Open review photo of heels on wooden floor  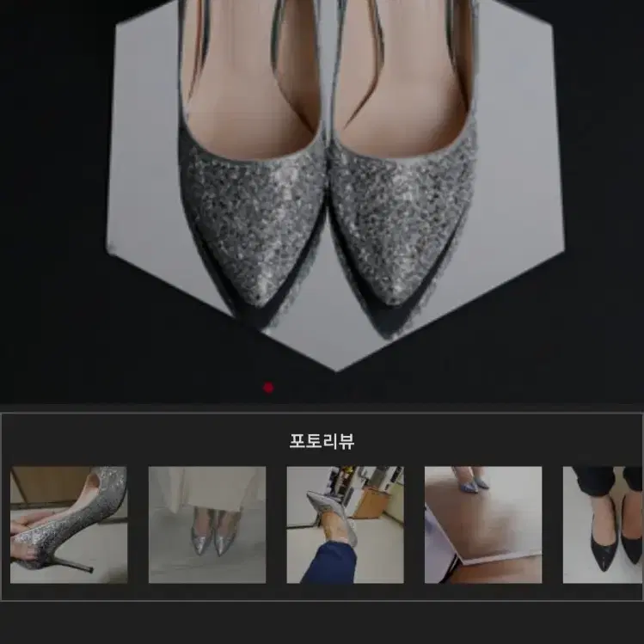(x=483, y=524)
